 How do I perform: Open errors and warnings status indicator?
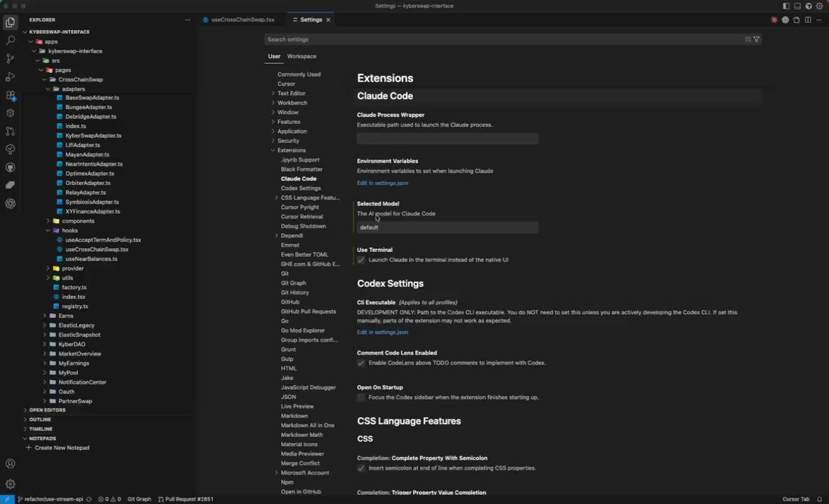tap(109, 499)
